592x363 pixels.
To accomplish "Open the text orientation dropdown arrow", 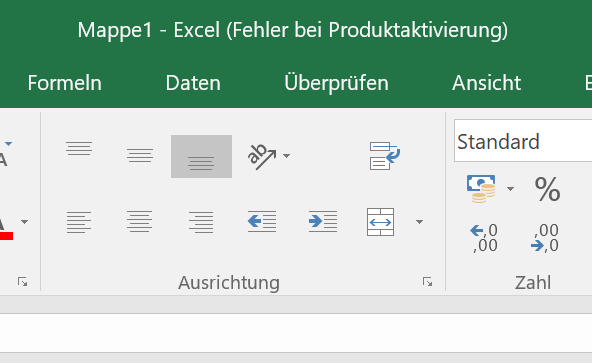I will point(287,156).
